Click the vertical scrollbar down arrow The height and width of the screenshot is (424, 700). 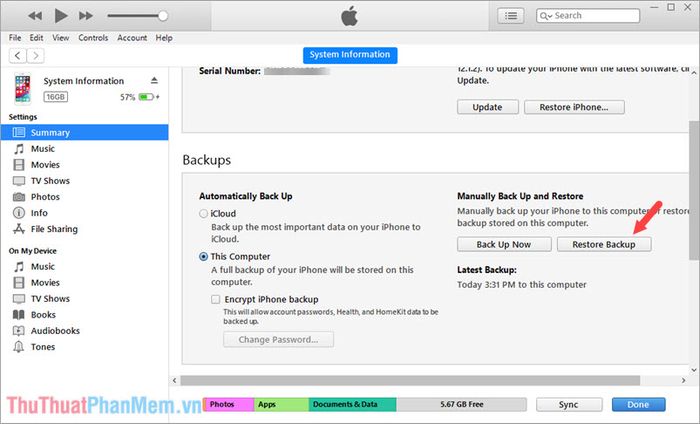(x=694, y=370)
